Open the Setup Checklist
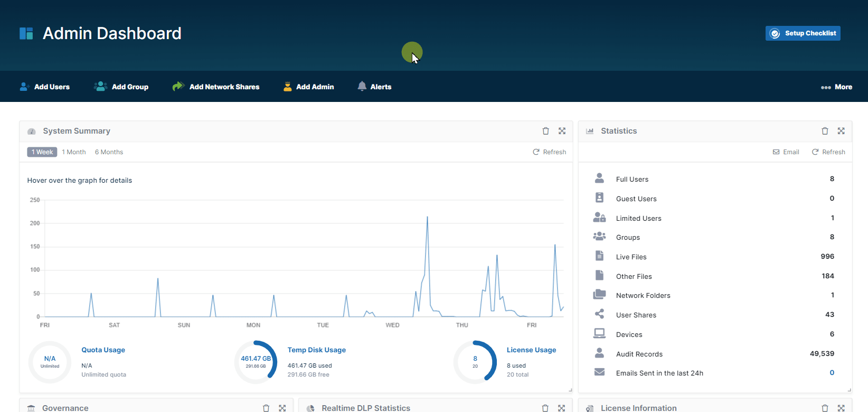The height and width of the screenshot is (412, 868). [x=803, y=33]
